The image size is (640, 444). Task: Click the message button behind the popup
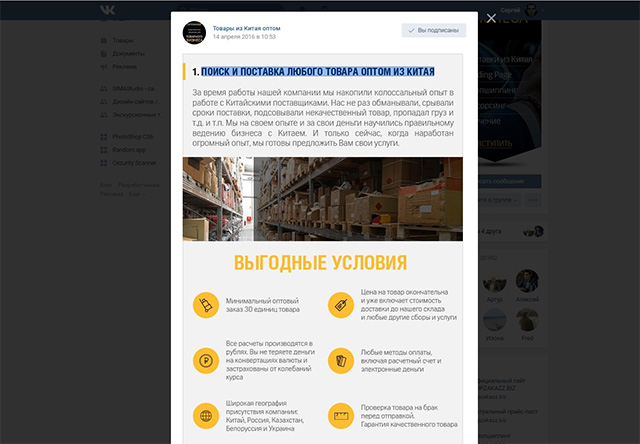click(x=509, y=181)
